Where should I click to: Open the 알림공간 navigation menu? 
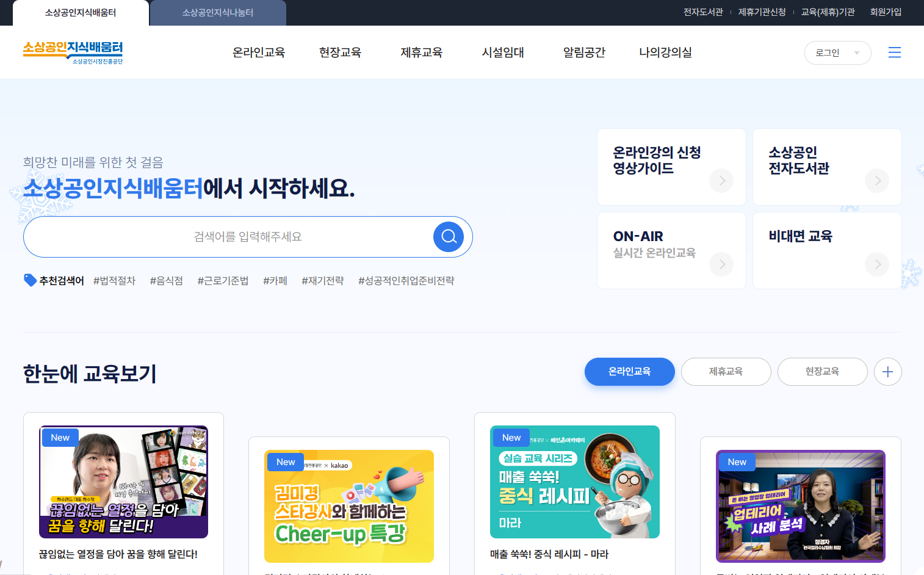[x=583, y=52]
